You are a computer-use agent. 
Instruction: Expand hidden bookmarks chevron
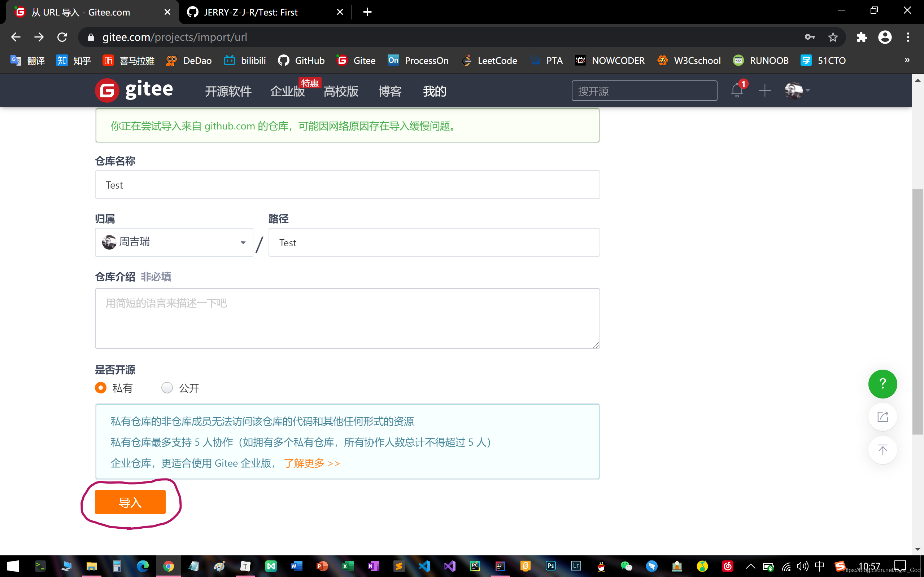click(907, 60)
